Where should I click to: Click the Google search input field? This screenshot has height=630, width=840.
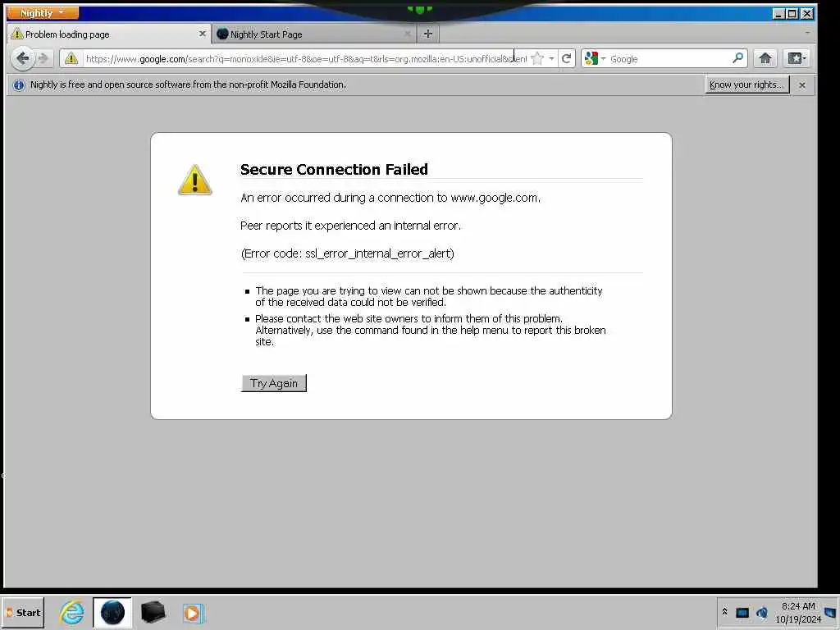click(669, 59)
